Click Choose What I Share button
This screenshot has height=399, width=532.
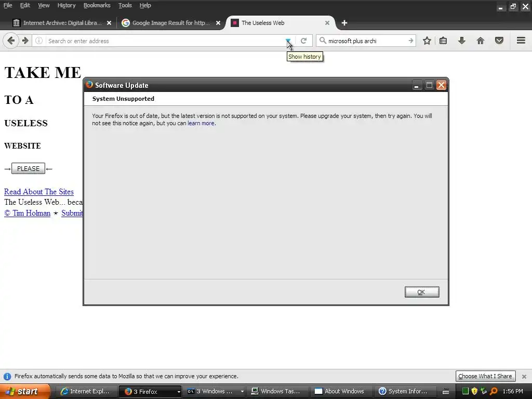coord(485,376)
